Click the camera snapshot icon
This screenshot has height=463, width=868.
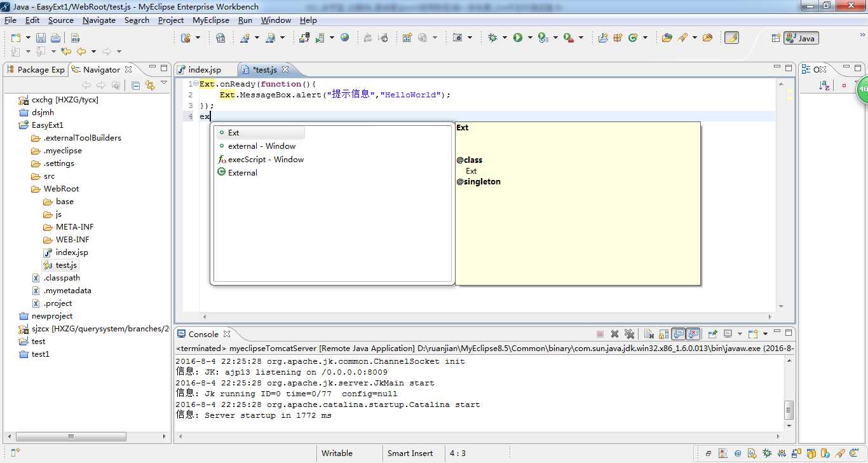[458, 38]
